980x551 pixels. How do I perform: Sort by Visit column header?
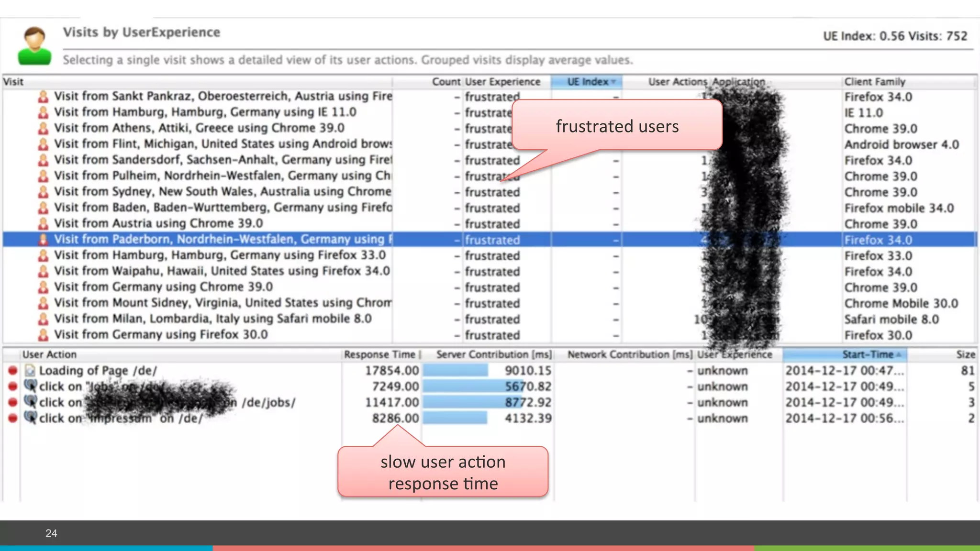click(x=197, y=82)
